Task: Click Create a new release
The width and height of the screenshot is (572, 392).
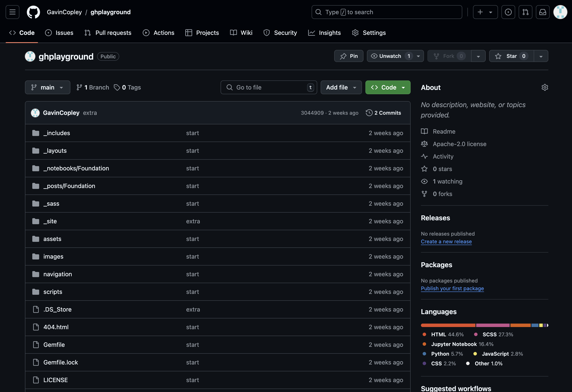Action: pyautogui.click(x=446, y=241)
